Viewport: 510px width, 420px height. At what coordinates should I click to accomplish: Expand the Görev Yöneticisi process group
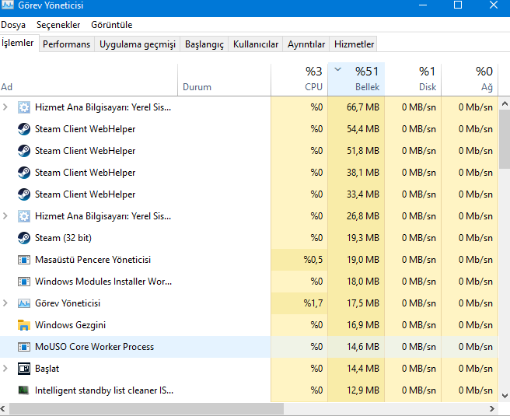click(x=6, y=303)
